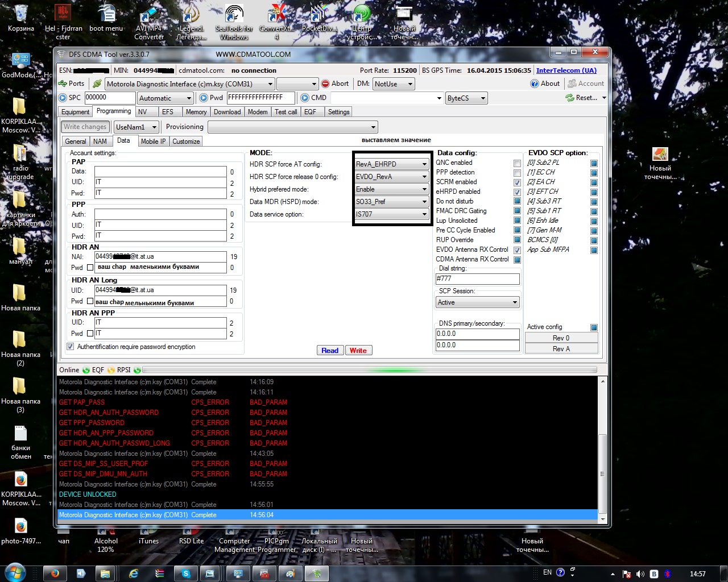Click the Rev 0 button
This screenshot has width=728, height=582.
(x=561, y=338)
